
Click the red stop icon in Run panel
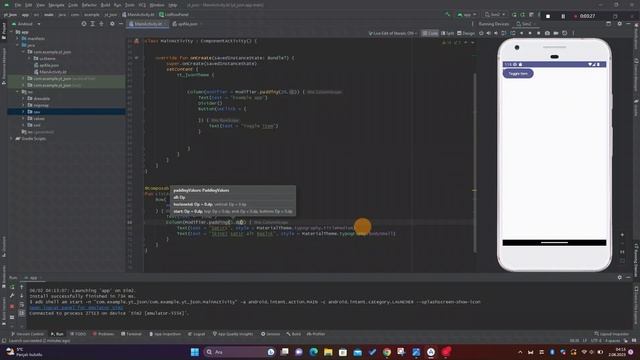[12, 306]
